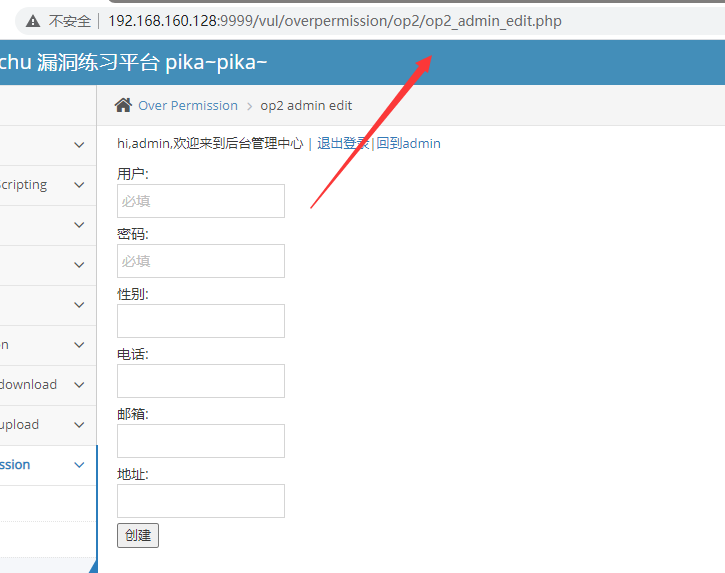The width and height of the screenshot is (725, 573).
Task: Click the address bar URL text
Action: (335, 21)
